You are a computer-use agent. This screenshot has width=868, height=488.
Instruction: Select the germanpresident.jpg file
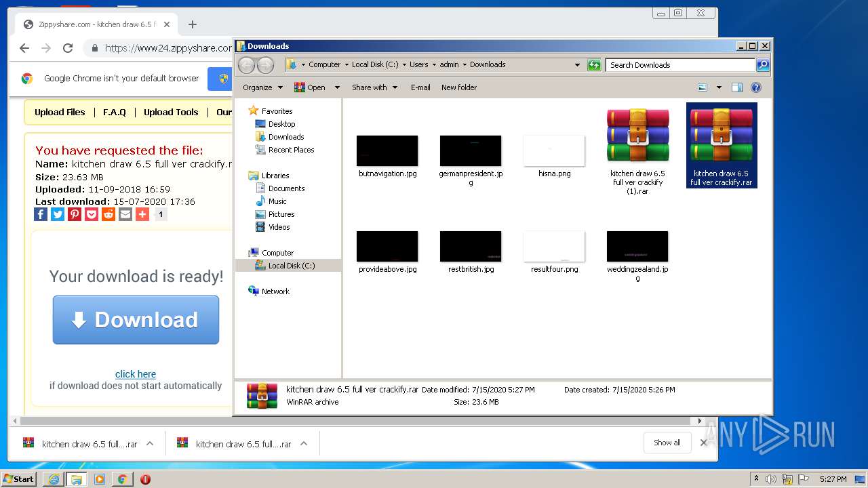point(471,160)
